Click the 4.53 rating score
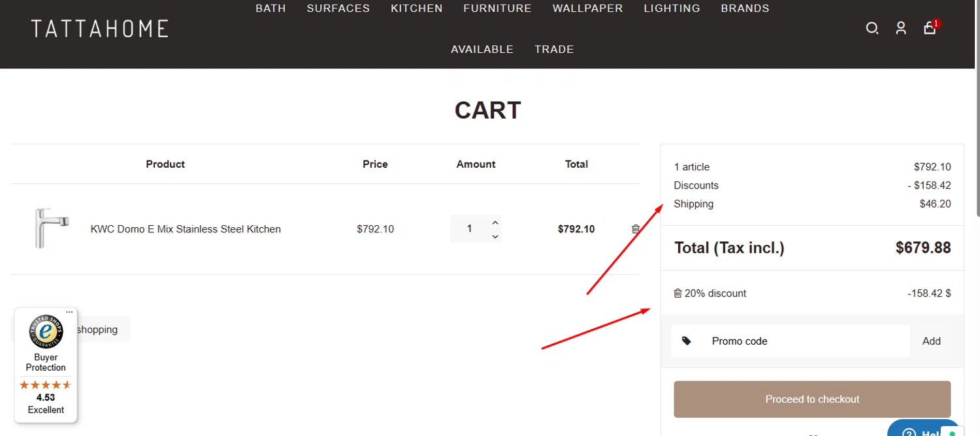980x436 pixels. click(46, 397)
